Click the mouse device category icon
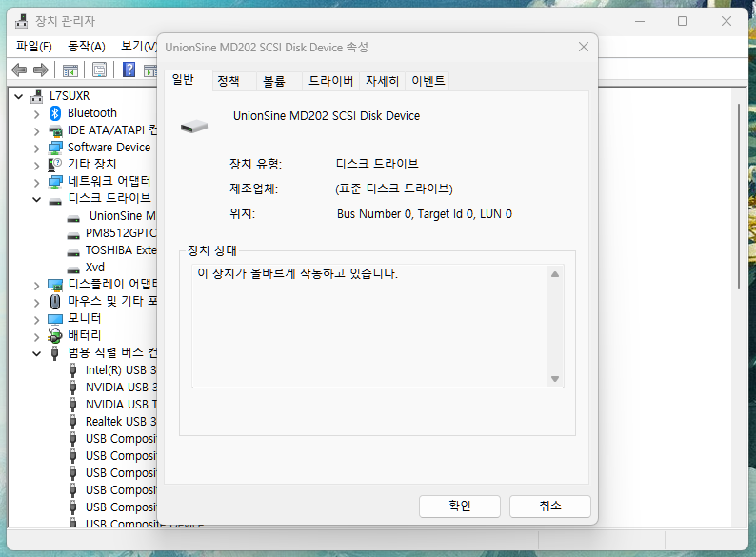756x557 pixels. point(55,302)
